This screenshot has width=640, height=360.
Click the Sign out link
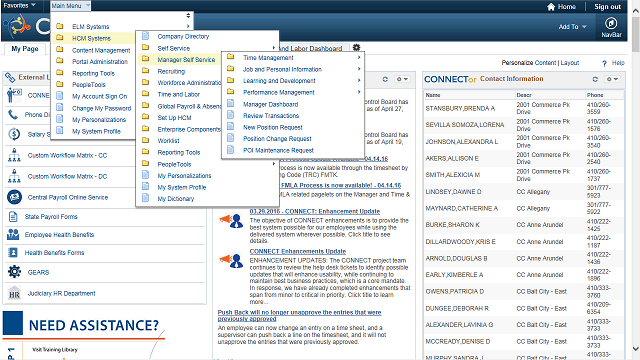coord(607,7)
